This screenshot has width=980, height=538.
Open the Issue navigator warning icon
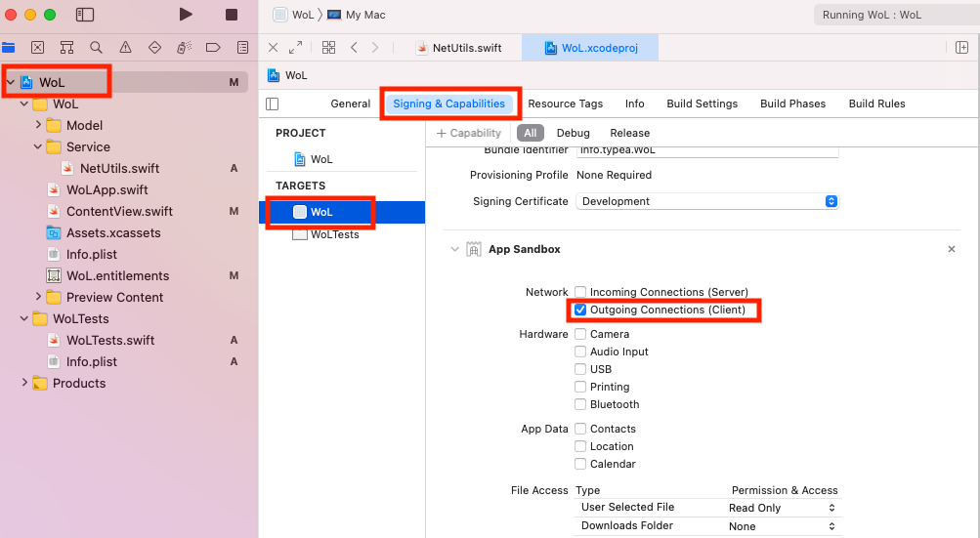coord(125,47)
